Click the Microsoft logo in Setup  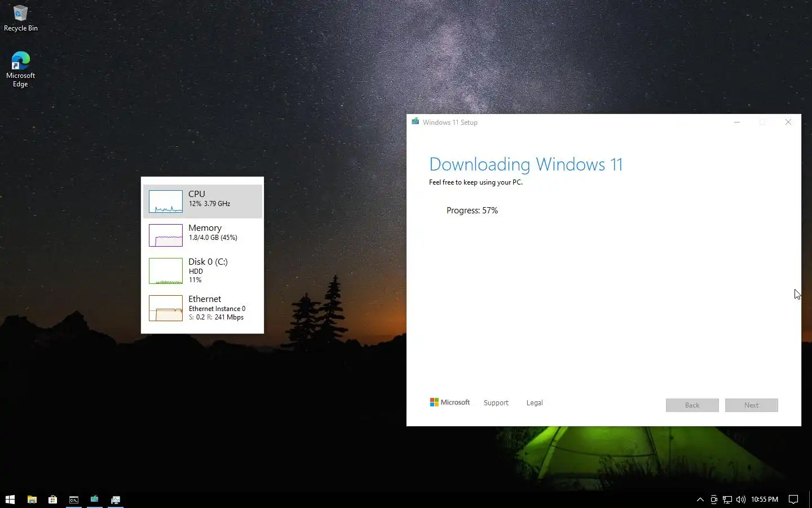(x=450, y=402)
